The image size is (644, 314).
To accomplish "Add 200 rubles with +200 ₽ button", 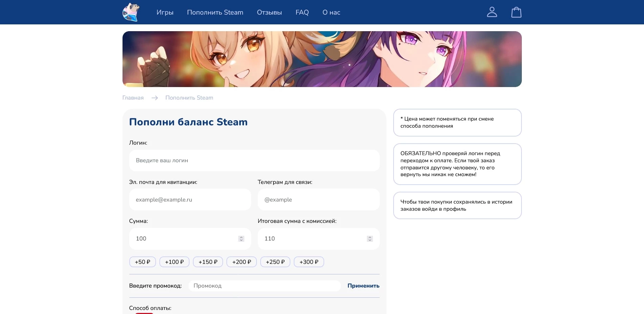I will 242,262.
